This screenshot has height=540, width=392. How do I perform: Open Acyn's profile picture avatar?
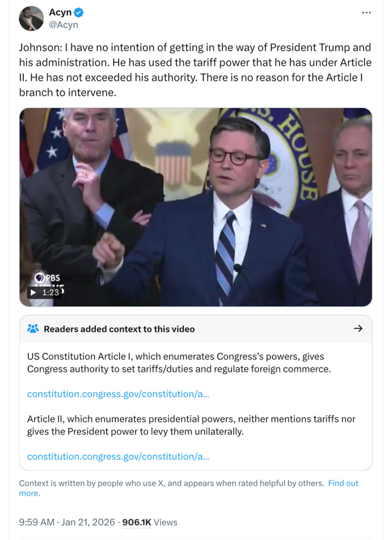tap(31, 19)
